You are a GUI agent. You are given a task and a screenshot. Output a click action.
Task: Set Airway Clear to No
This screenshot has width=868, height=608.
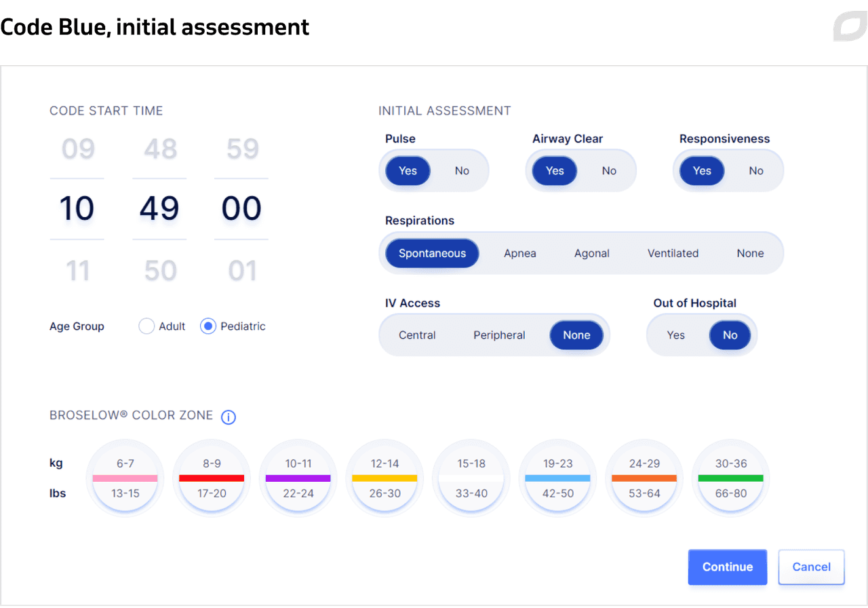(x=609, y=171)
